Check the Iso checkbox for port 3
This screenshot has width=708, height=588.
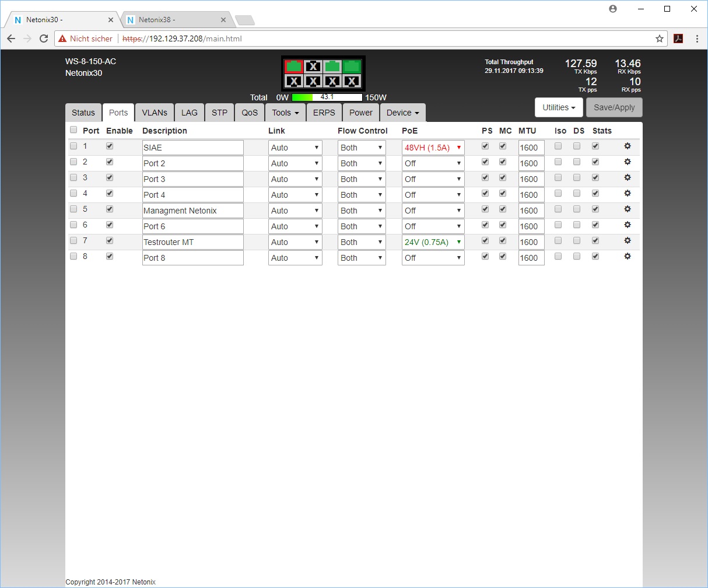(x=558, y=178)
